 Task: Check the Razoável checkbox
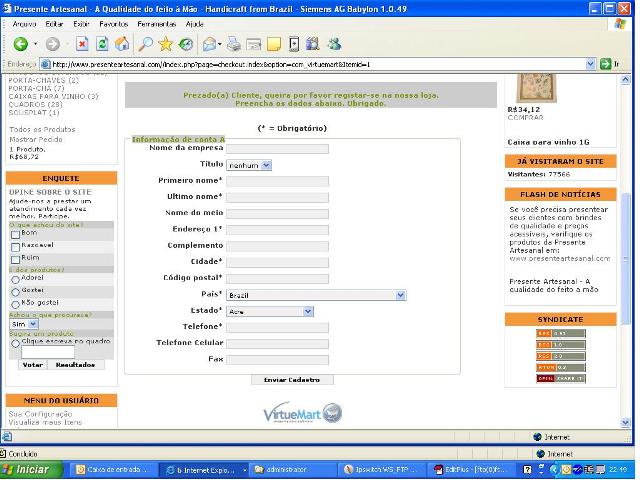coord(16,247)
